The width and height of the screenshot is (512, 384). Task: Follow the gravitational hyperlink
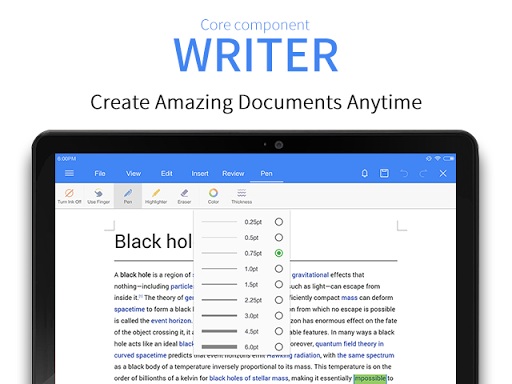point(310,275)
